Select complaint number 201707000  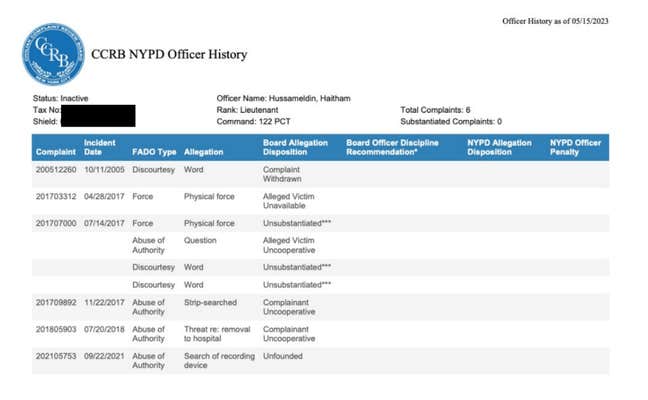click(x=56, y=223)
